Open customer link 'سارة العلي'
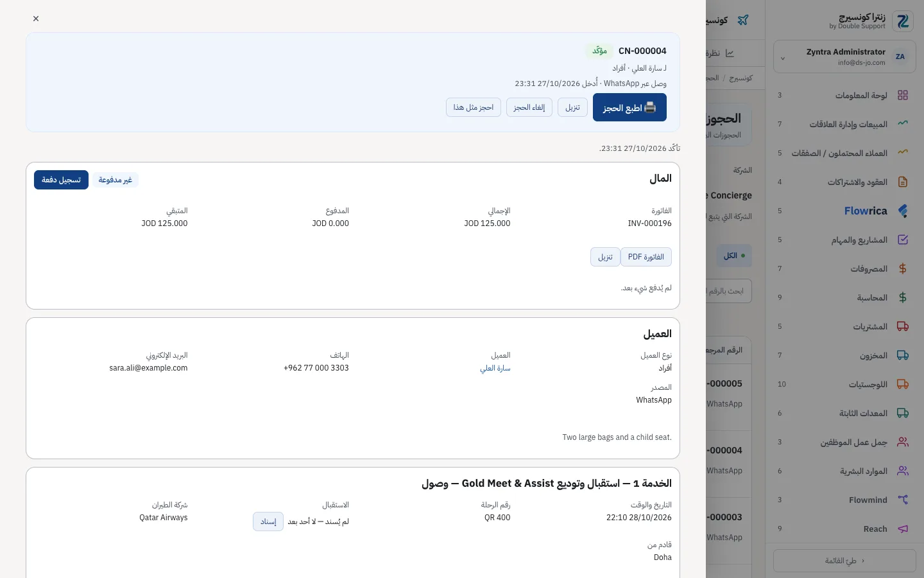 tap(495, 368)
